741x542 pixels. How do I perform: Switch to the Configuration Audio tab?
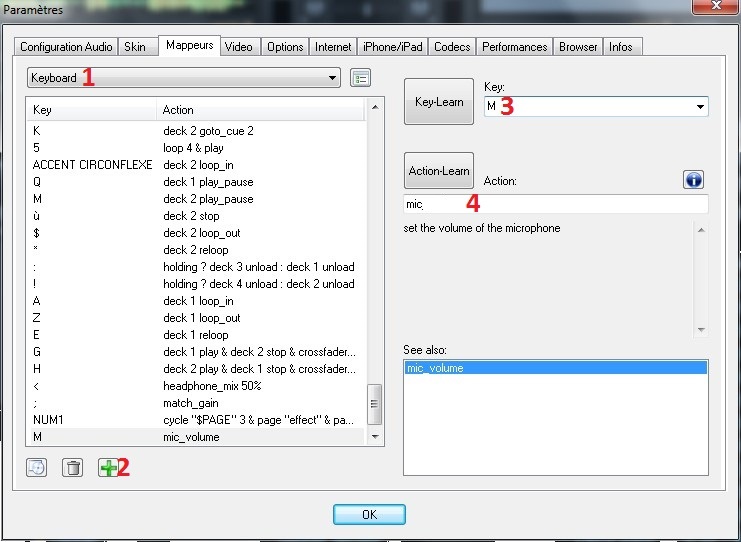coord(66,47)
